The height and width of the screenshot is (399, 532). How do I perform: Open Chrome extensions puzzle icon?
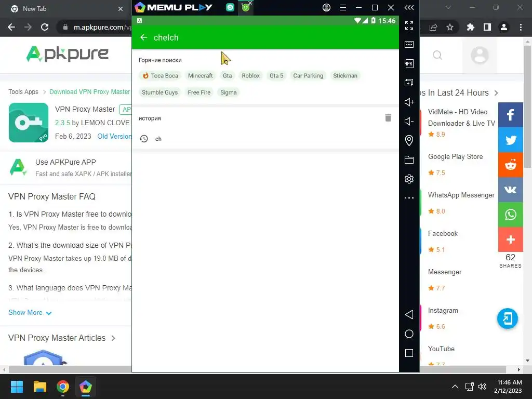click(470, 27)
